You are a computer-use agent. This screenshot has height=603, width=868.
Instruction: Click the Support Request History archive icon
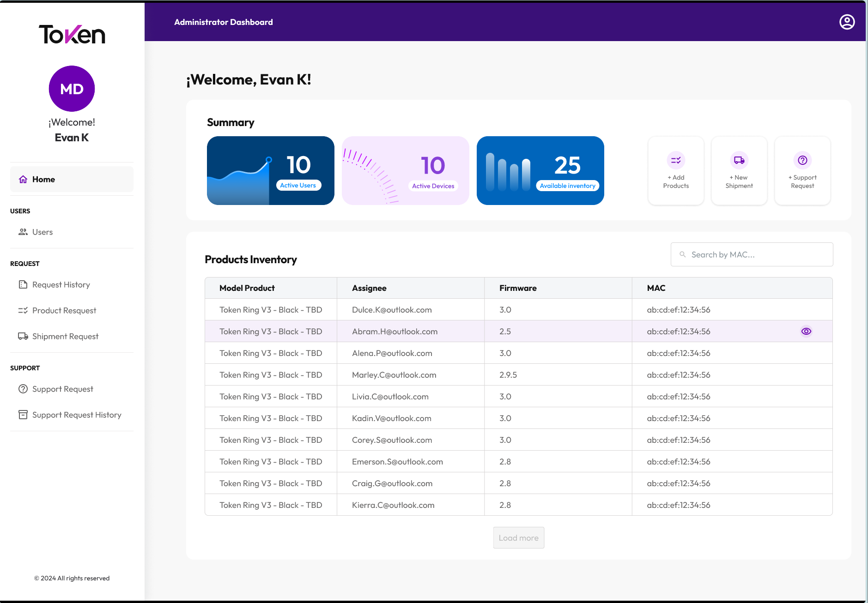point(23,415)
